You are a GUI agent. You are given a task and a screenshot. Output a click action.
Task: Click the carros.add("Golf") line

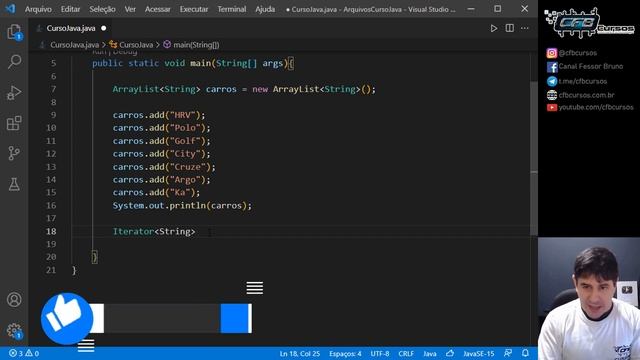(161, 141)
